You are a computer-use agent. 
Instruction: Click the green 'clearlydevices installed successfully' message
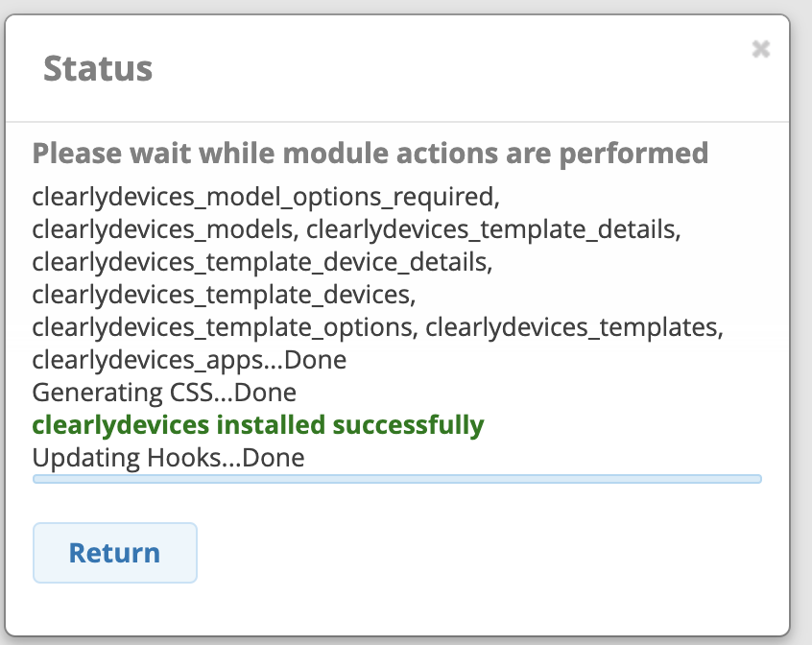[258, 425]
